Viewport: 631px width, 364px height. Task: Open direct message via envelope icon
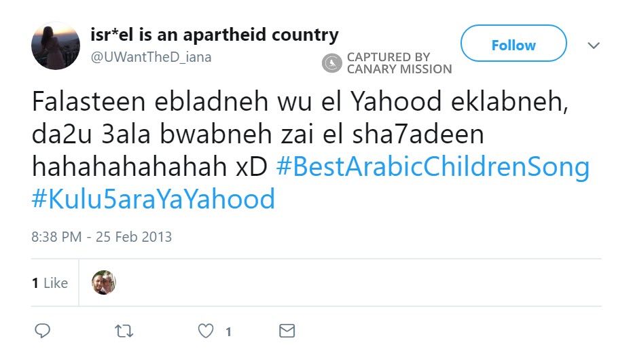(x=287, y=331)
